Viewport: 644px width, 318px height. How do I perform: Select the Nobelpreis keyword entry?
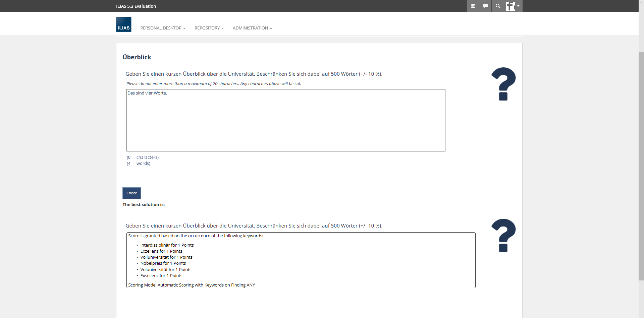pyautogui.click(x=163, y=263)
